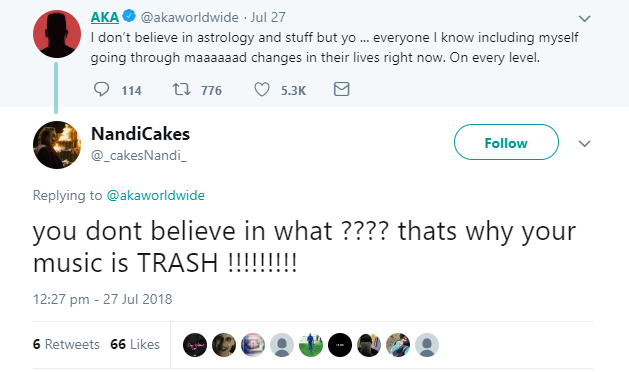The image size is (629, 372).
Task: Retweet AKA's tweet using the retweet icon
Action: click(181, 89)
